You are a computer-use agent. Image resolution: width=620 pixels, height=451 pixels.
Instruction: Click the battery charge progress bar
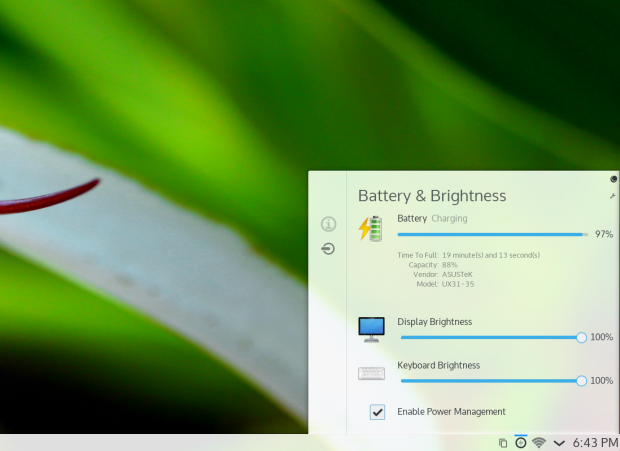tap(490, 234)
